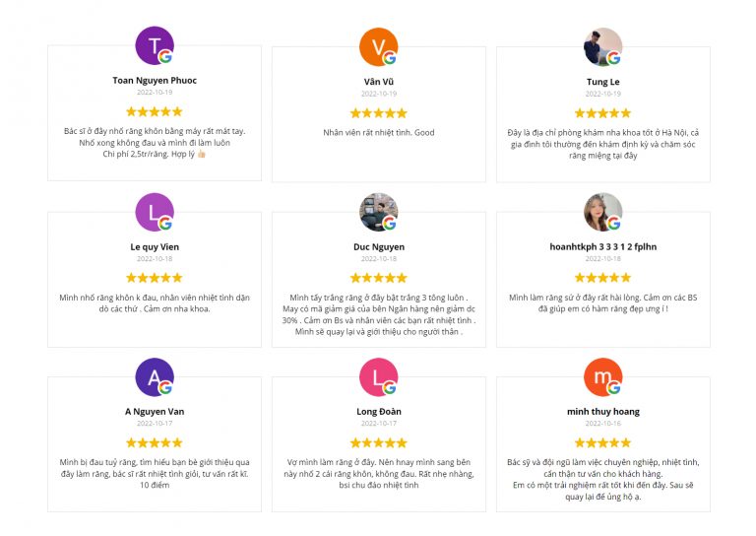
Task: Open reviewer name Toan Nguyen Phuoc
Action: [155, 81]
